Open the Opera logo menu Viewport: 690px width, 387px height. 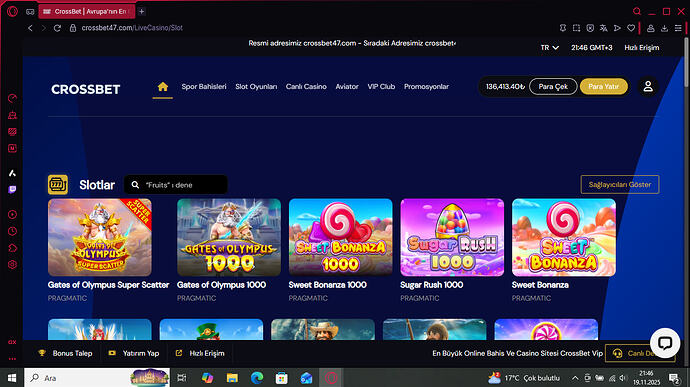tap(12, 11)
